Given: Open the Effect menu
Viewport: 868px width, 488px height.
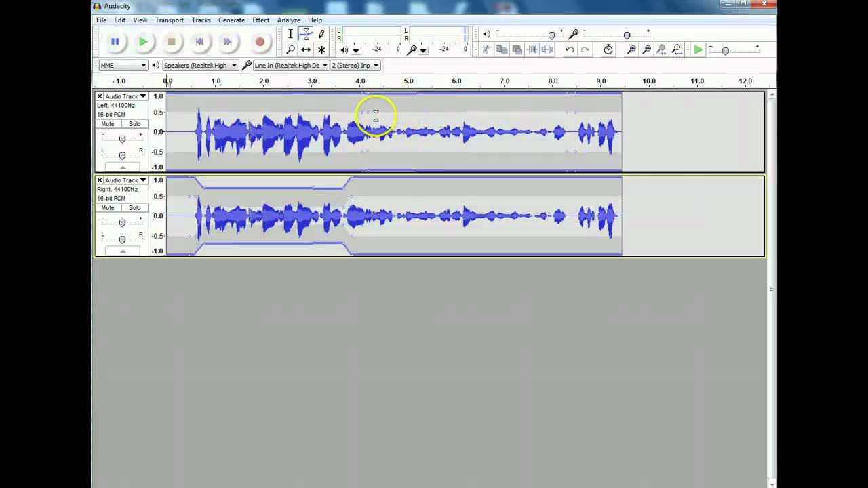Looking at the screenshot, I should coord(261,20).
